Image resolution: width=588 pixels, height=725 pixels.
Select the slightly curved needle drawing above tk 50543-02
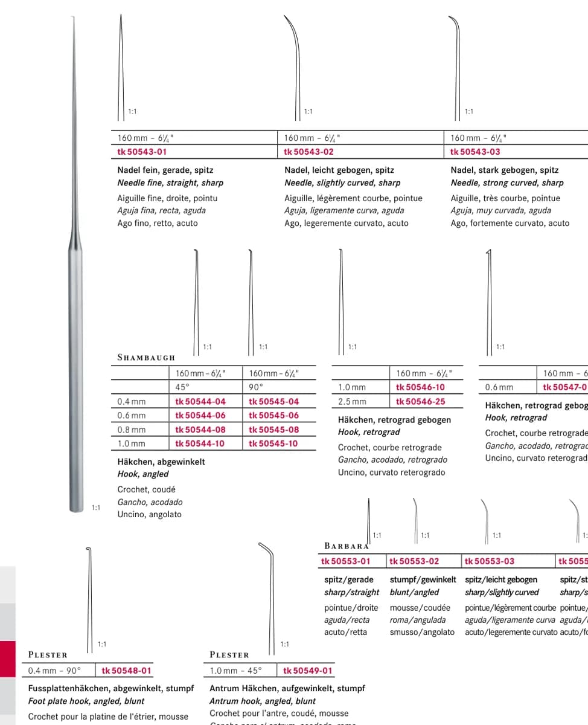point(293,66)
